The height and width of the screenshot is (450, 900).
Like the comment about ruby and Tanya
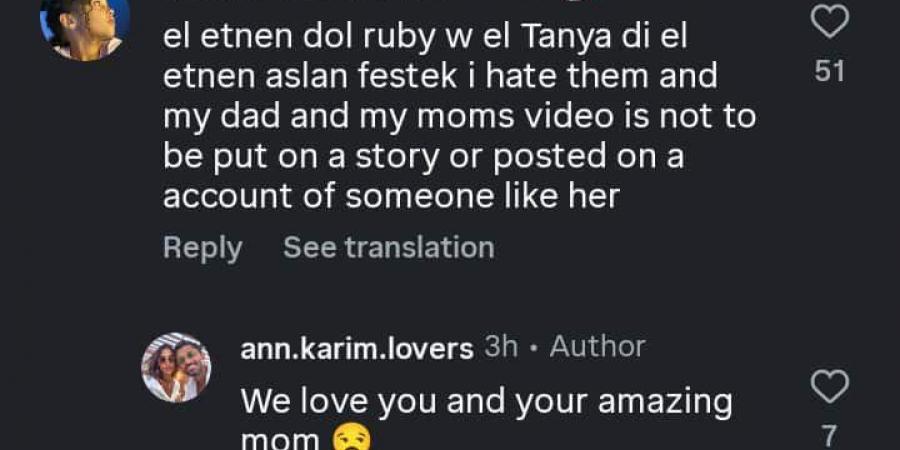pyautogui.click(x=829, y=21)
